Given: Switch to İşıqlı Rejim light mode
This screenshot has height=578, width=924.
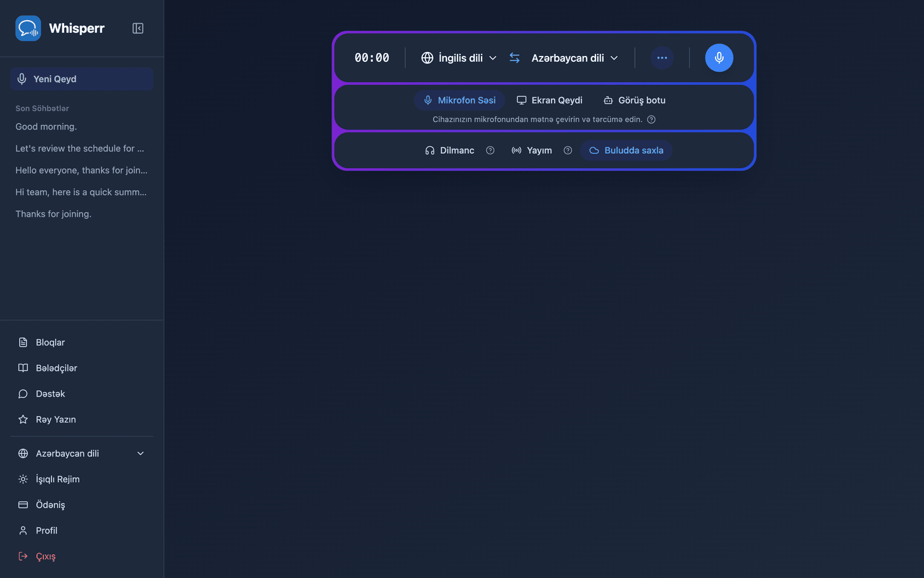Looking at the screenshot, I should 81,479.
